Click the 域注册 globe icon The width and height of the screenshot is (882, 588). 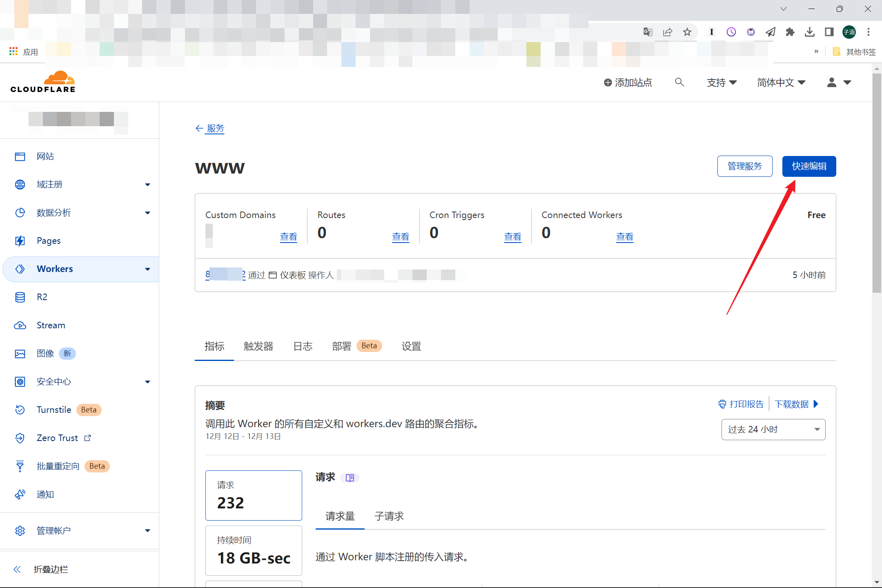20,185
